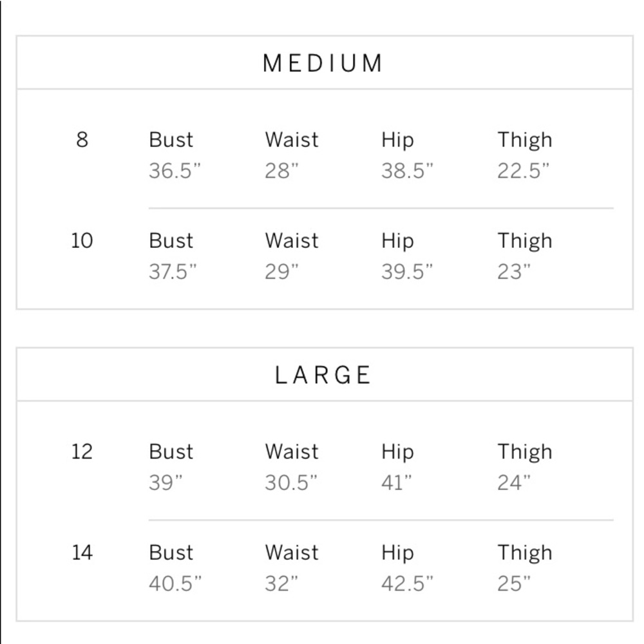Select the 42.5" hip measurement
644x644 pixels.
[x=407, y=583]
